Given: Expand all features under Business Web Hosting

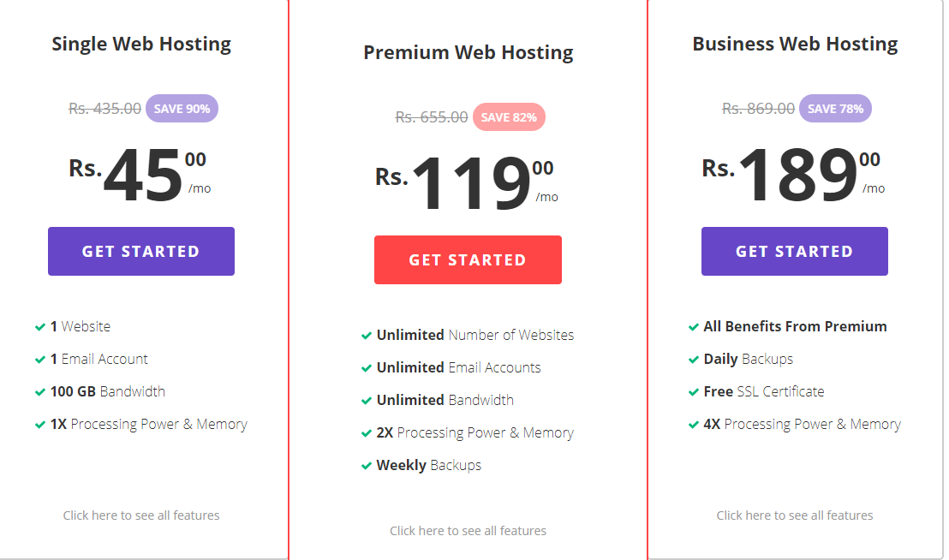Looking at the screenshot, I should (795, 515).
